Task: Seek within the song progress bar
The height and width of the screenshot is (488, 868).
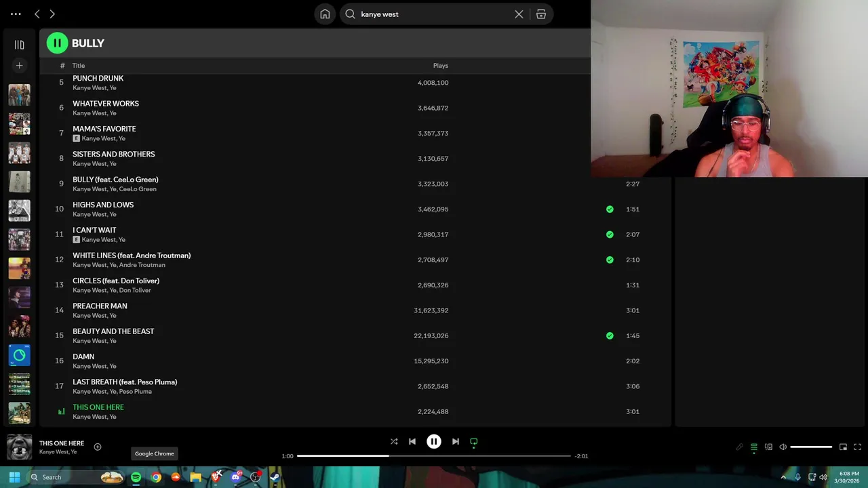Action: pyautogui.click(x=434, y=456)
